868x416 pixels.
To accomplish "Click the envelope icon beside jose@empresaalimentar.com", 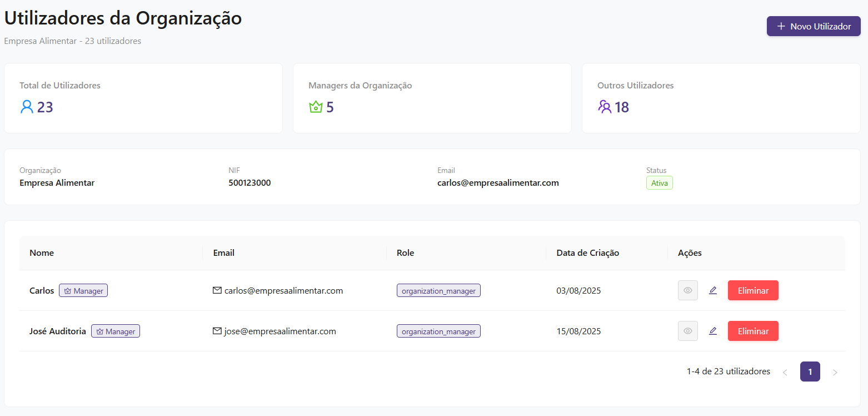I will coord(217,331).
